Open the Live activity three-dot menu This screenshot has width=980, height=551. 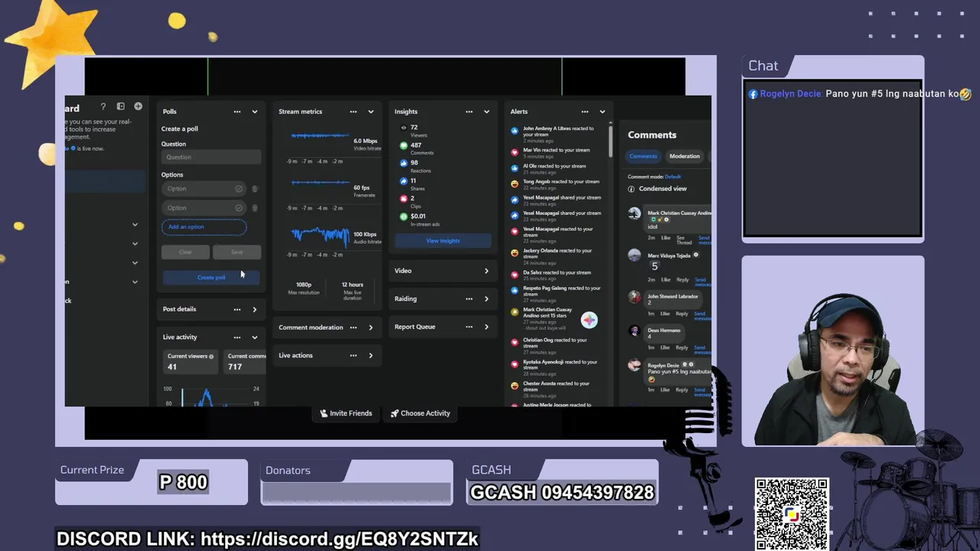[x=237, y=337]
